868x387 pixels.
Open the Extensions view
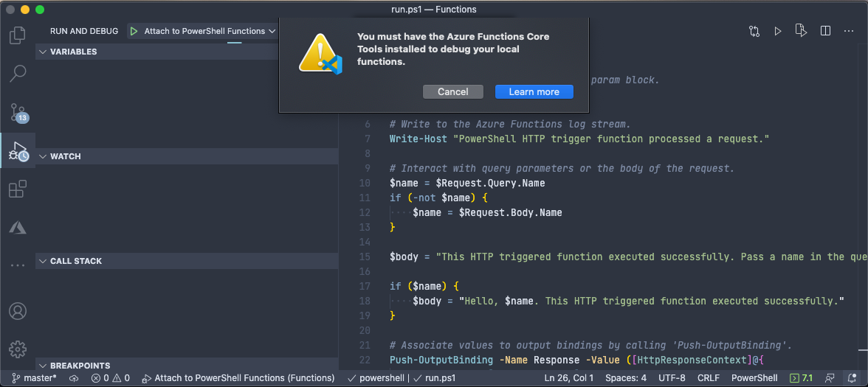18,189
